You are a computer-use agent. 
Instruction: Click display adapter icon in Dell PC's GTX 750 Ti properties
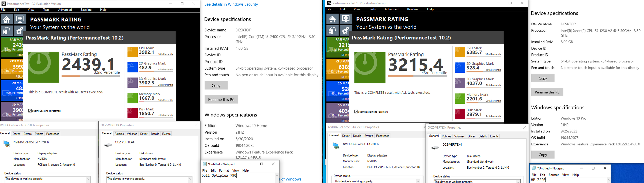coord(6,144)
